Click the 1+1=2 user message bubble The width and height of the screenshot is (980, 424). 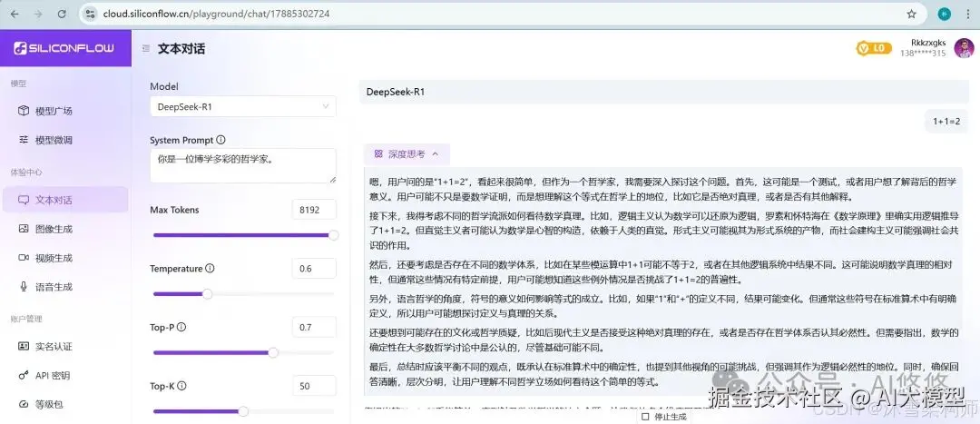click(x=946, y=122)
